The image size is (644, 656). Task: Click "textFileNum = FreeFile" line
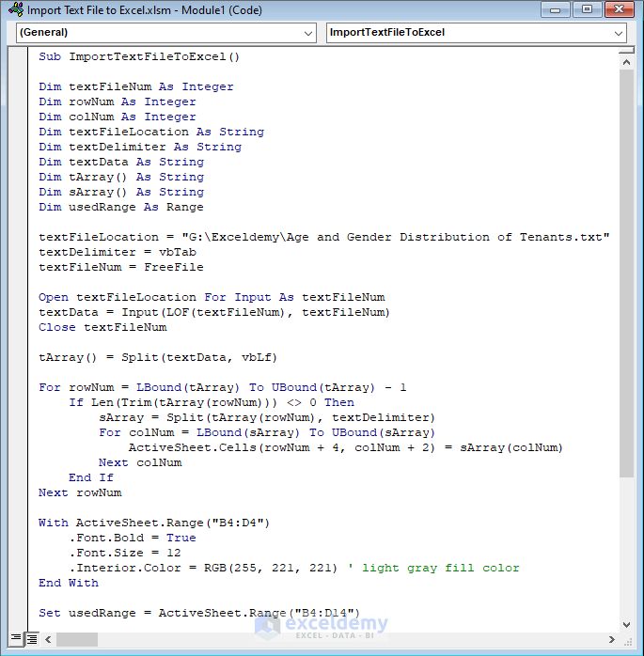tap(121, 267)
